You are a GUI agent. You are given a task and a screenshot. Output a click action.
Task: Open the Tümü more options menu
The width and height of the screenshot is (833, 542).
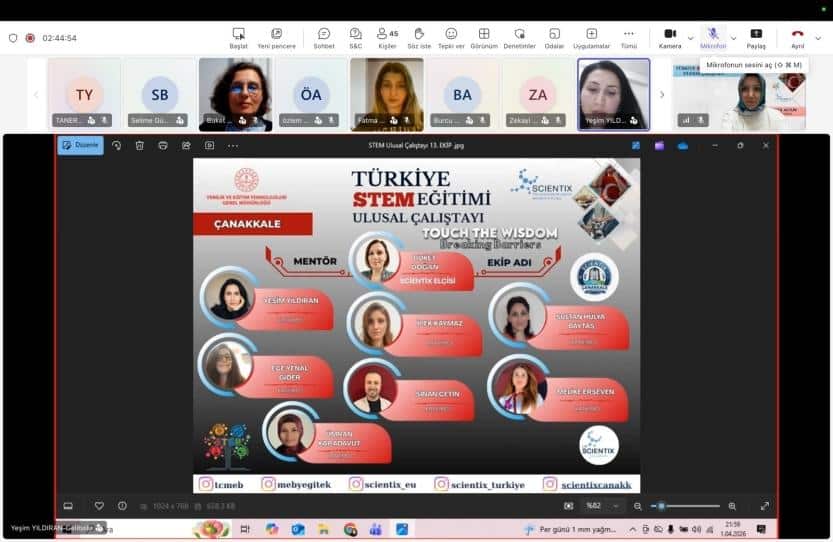tap(628, 37)
